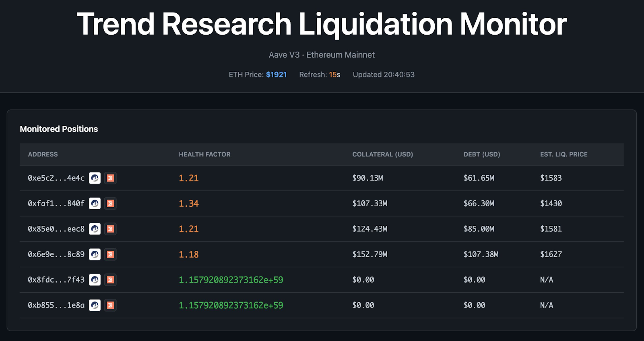Open DeBank icon for 0x85e0...eec8
Screen dimensions: 644x341
pyautogui.click(x=110, y=229)
